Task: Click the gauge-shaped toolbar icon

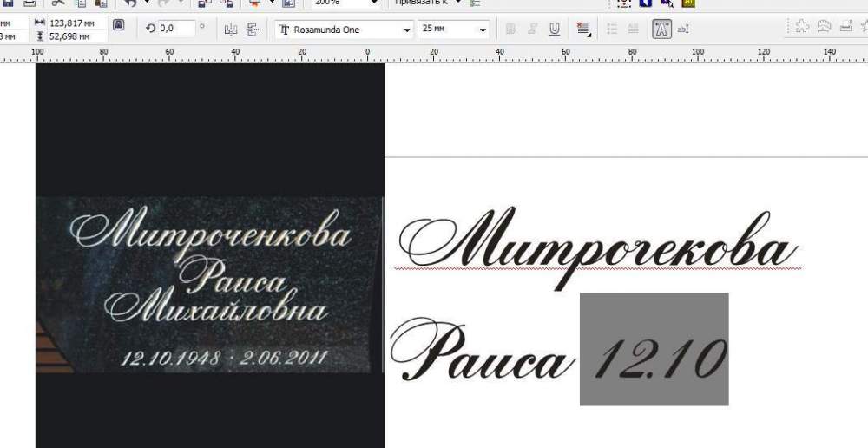Action: click(824, 26)
